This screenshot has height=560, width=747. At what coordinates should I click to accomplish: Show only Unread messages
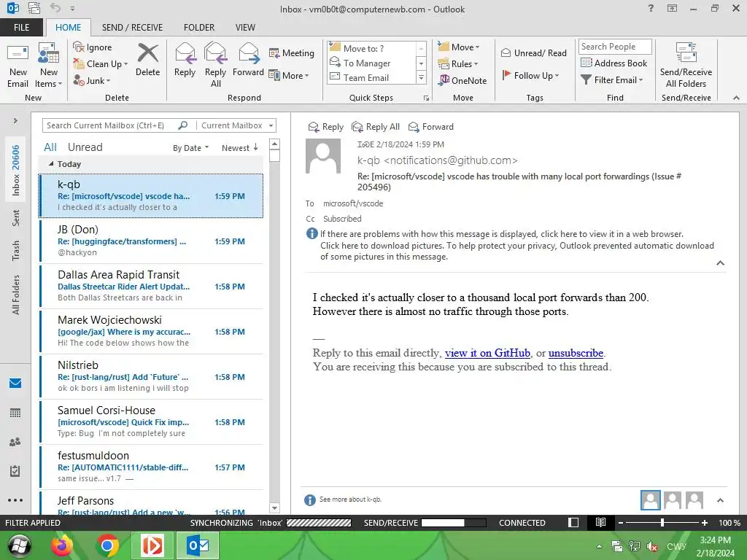click(x=85, y=147)
